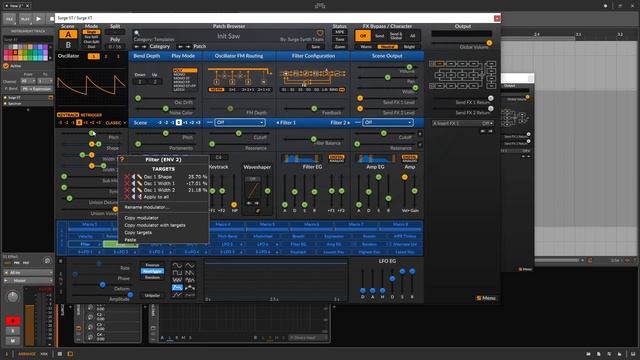Screen dimensions: 640x360
Task: Load next patch with right arrow
Action: coord(188,47)
